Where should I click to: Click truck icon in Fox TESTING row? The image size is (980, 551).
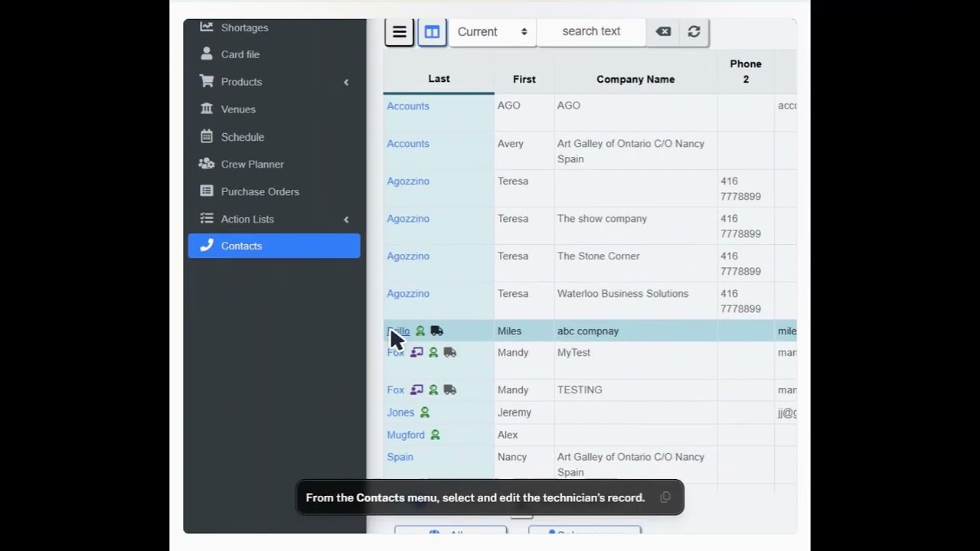coord(450,390)
